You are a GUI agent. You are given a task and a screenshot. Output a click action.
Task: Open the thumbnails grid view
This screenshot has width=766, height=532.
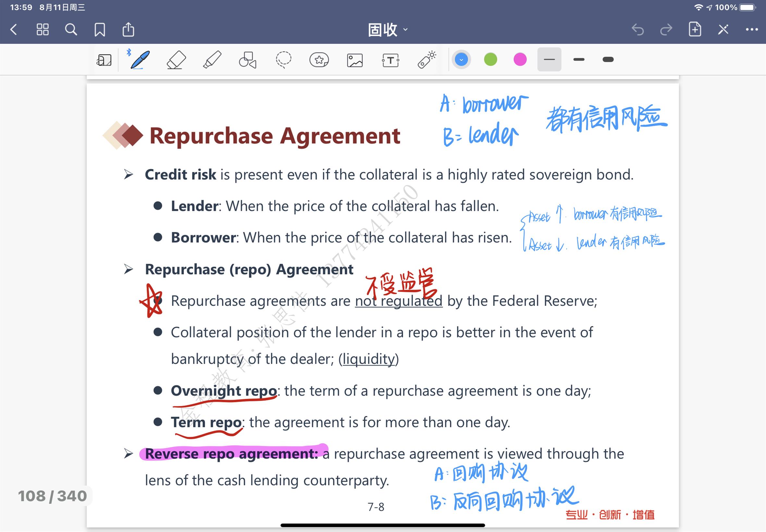point(43,30)
